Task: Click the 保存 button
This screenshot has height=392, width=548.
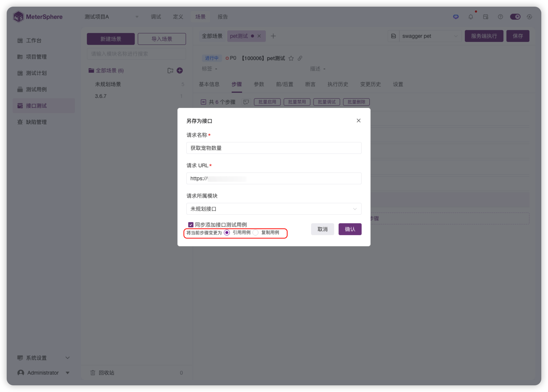Action: (518, 36)
